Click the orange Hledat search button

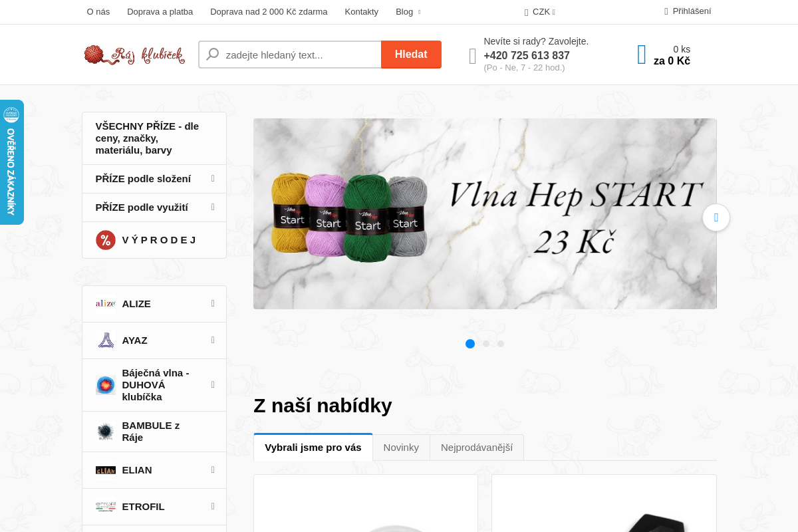click(411, 55)
